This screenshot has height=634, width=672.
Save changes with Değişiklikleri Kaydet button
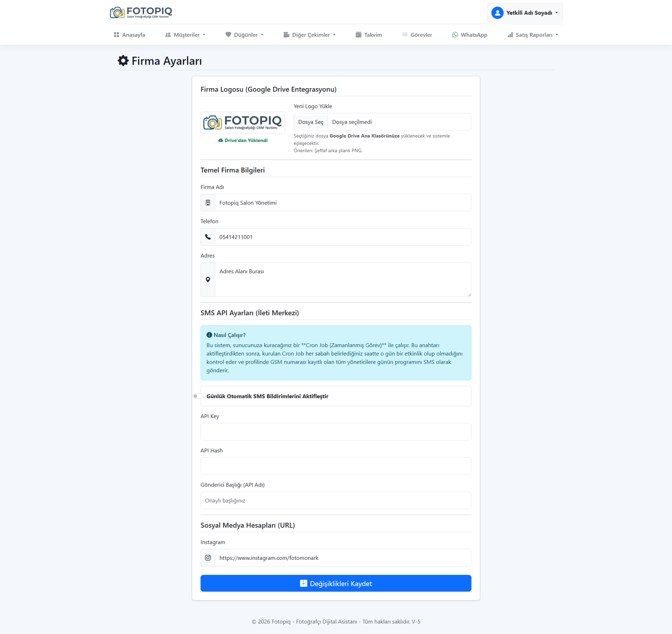pos(336,583)
